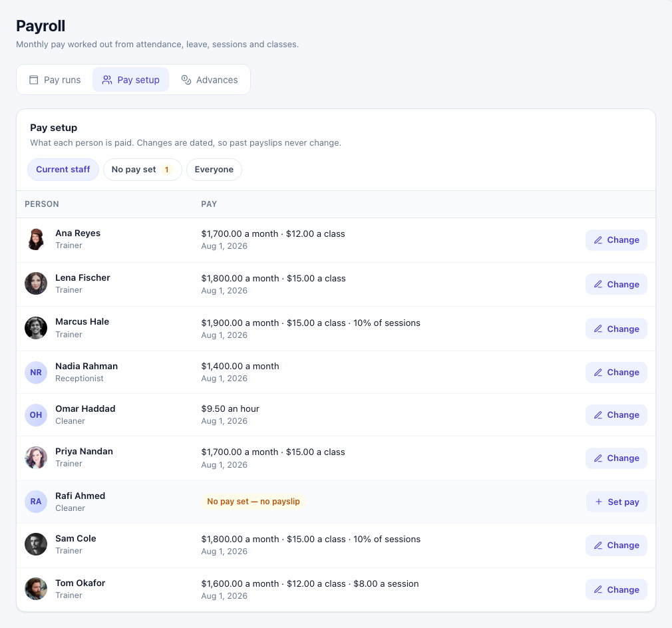Screen dimensions: 672x628
Task: Switch to the Advances tab
Action: click(x=210, y=80)
